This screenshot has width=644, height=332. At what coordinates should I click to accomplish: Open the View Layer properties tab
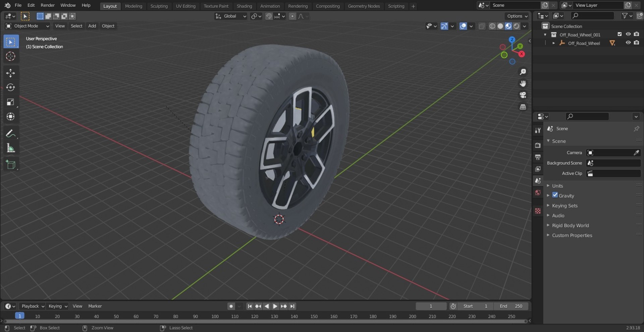(538, 169)
